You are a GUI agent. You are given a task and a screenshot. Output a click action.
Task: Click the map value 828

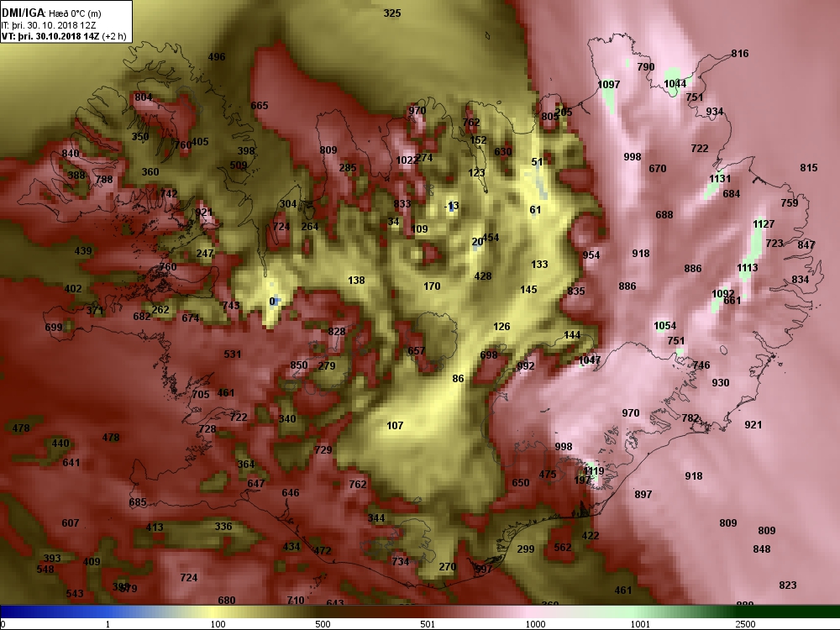(337, 331)
